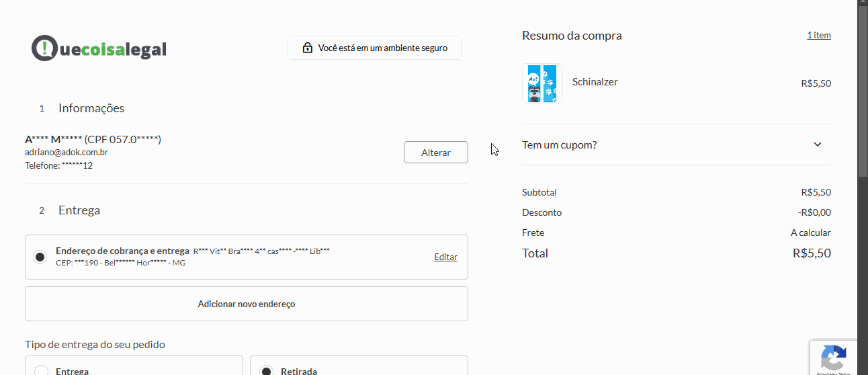This screenshot has height=375, width=868.
Task: Click Adicionar novo endereço button
Action: [x=246, y=304]
